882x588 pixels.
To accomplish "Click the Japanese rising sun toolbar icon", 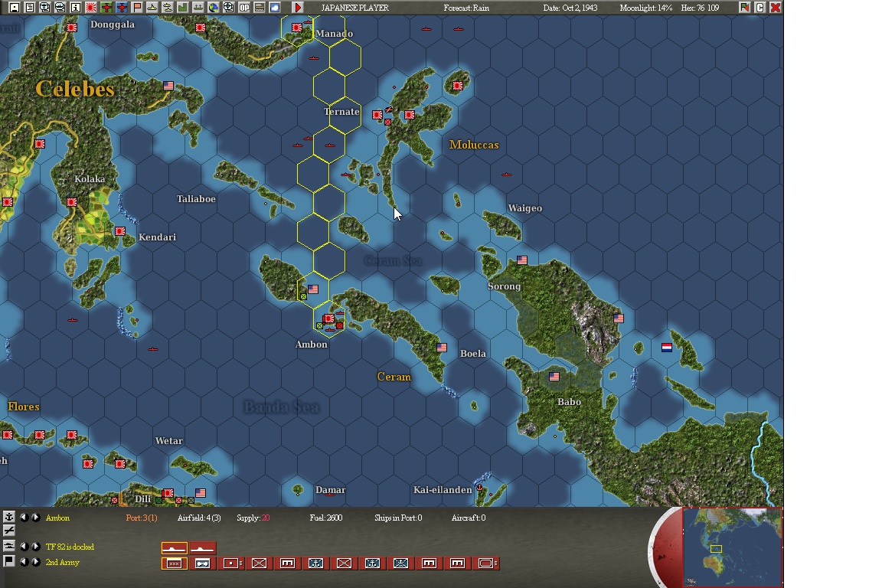I will click(91, 8).
